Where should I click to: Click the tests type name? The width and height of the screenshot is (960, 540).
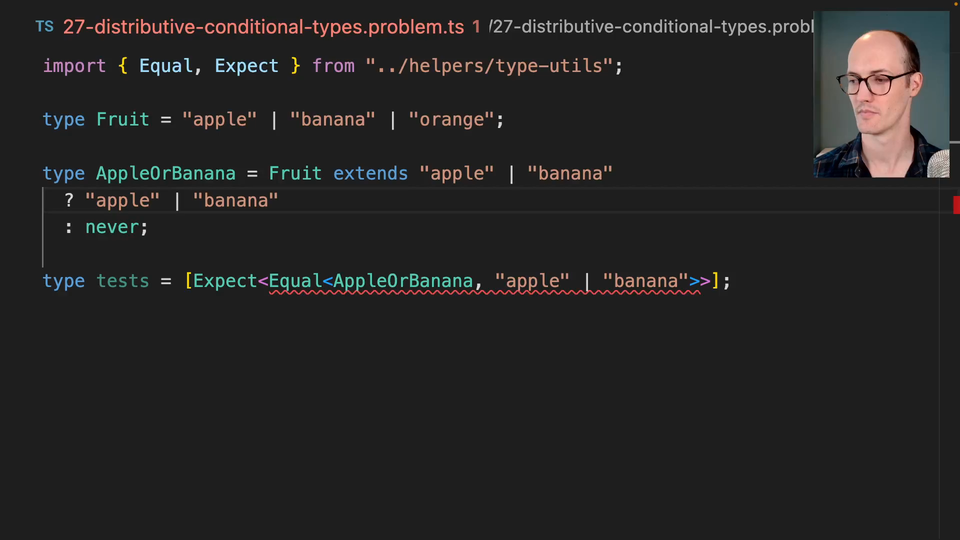pos(122,282)
